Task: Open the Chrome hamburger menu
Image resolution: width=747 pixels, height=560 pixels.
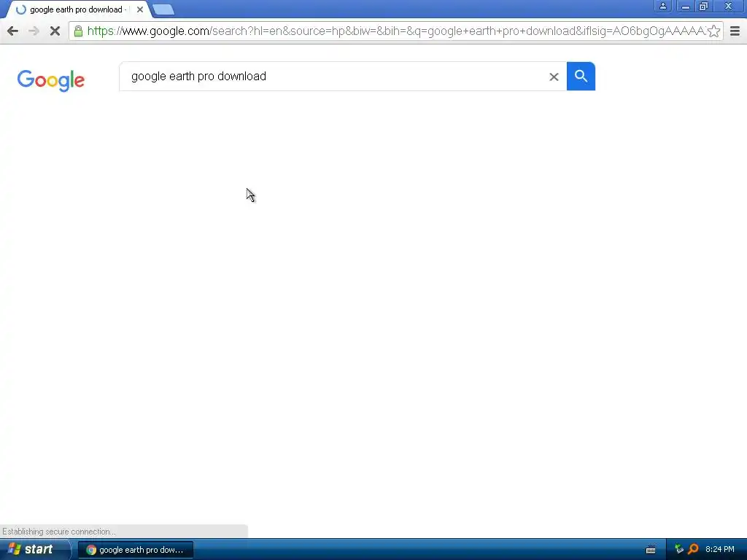Action: pos(735,31)
